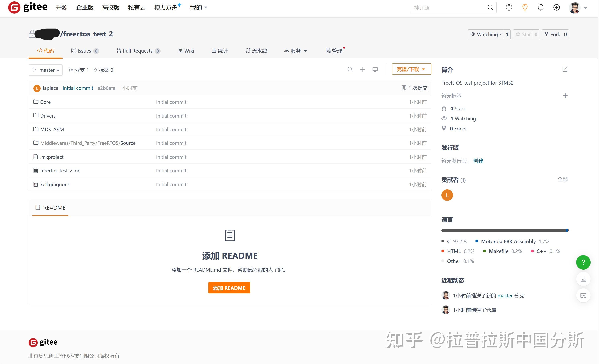Image resolution: width=599 pixels, height=364 pixels.
Task: Open the notifications bell
Action: click(540, 8)
